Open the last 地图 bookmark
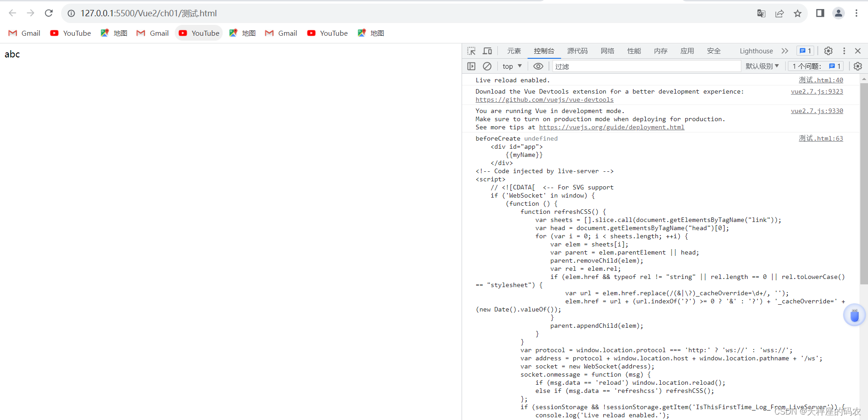868x420 pixels. (371, 33)
